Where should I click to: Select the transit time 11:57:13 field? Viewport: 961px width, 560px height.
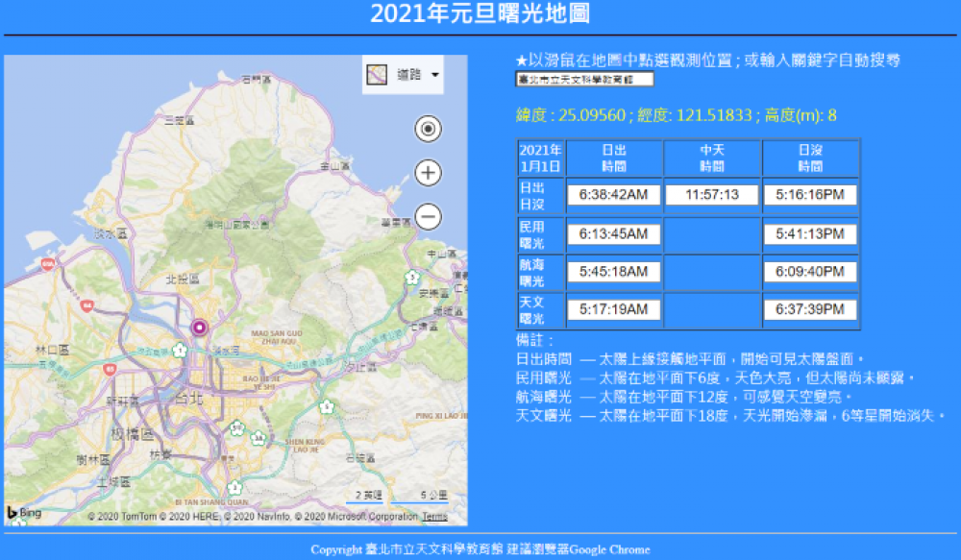click(712, 195)
